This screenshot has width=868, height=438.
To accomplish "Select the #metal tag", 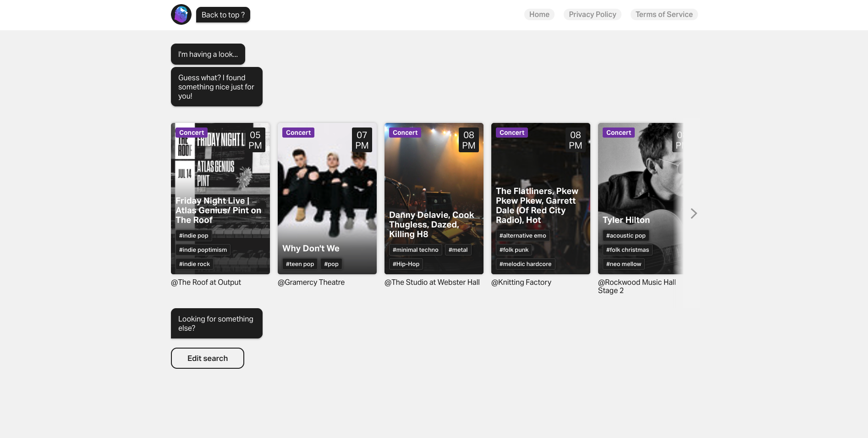I will pyautogui.click(x=458, y=250).
